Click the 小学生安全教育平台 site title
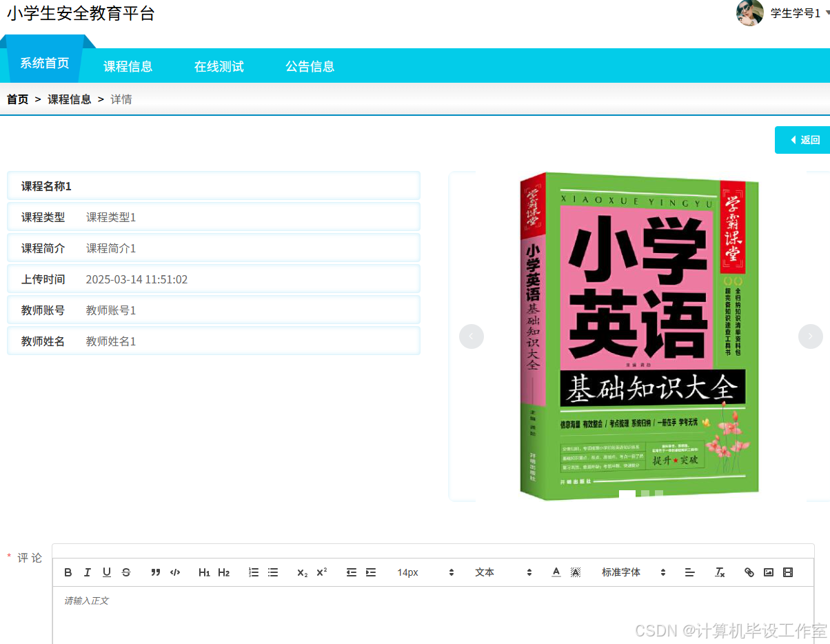This screenshot has width=830, height=644. pos(81,13)
